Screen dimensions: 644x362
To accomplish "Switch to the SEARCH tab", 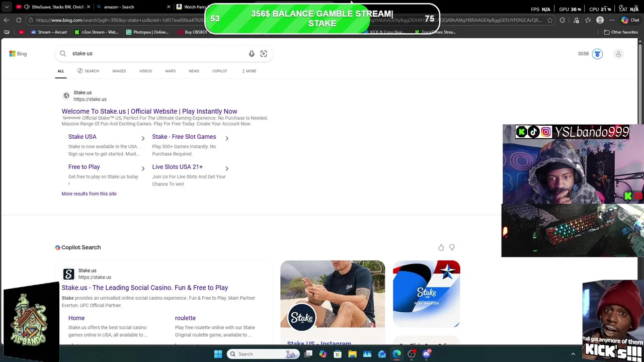I will pos(88,71).
